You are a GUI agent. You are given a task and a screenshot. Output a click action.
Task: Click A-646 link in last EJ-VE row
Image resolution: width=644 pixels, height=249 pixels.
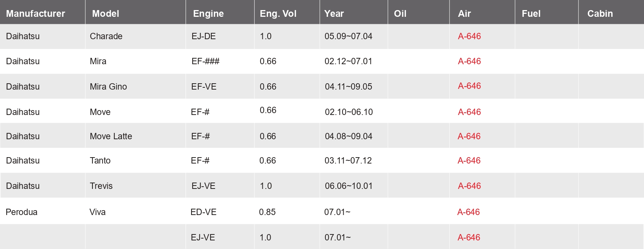point(469,237)
